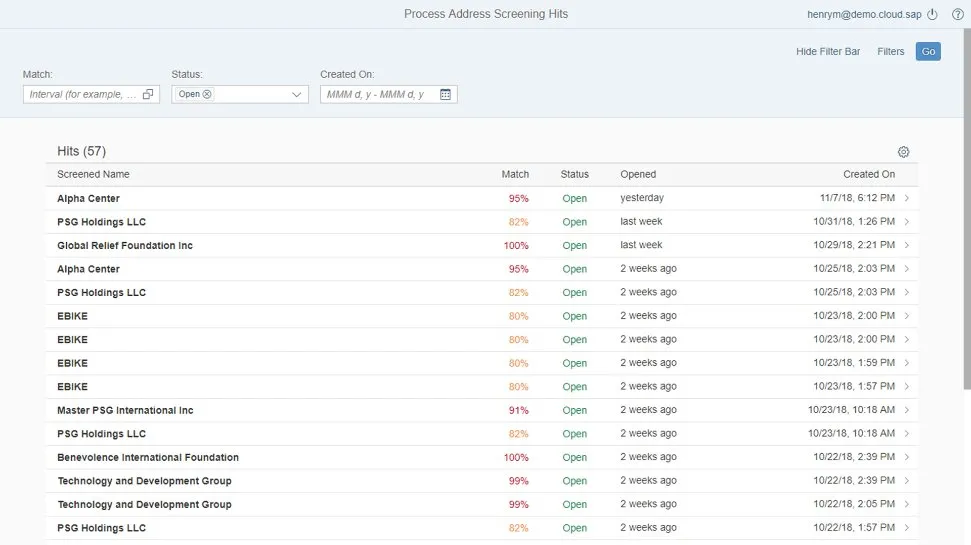This screenshot has width=971, height=545.
Task: Click the Created On column header
Action: click(x=868, y=174)
